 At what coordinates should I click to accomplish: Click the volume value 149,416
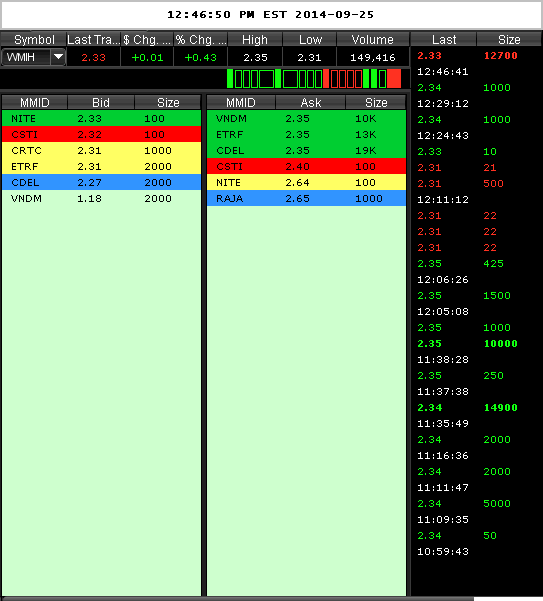click(x=372, y=57)
